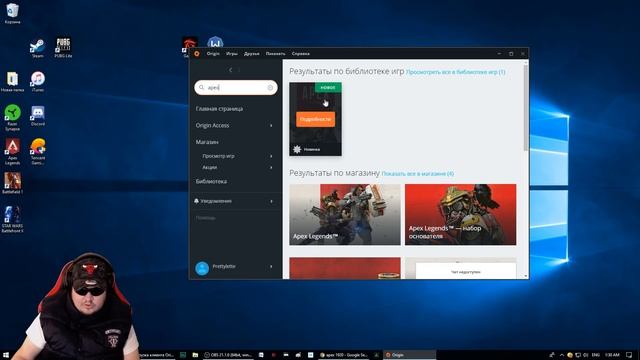Go back with Origin's back arrow
This screenshot has height=360, width=640.
coord(230,70)
